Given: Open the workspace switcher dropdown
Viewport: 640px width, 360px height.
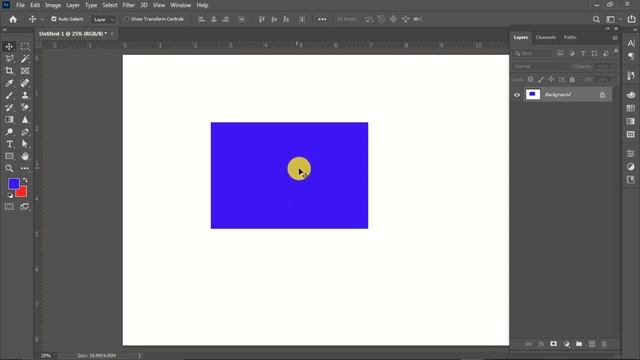Looking at the screenshot, I should [x=613, y=19].
